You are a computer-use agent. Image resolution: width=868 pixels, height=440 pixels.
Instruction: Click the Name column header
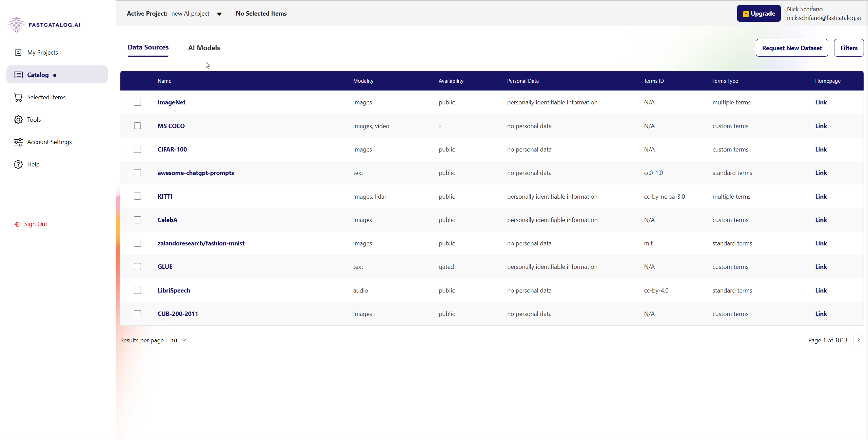click(x=164, y=81)
